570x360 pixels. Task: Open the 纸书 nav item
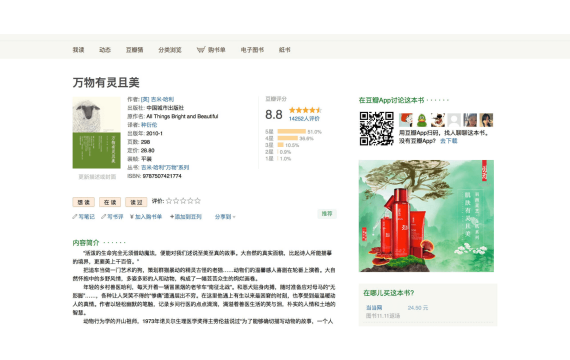tap(285, 50)
